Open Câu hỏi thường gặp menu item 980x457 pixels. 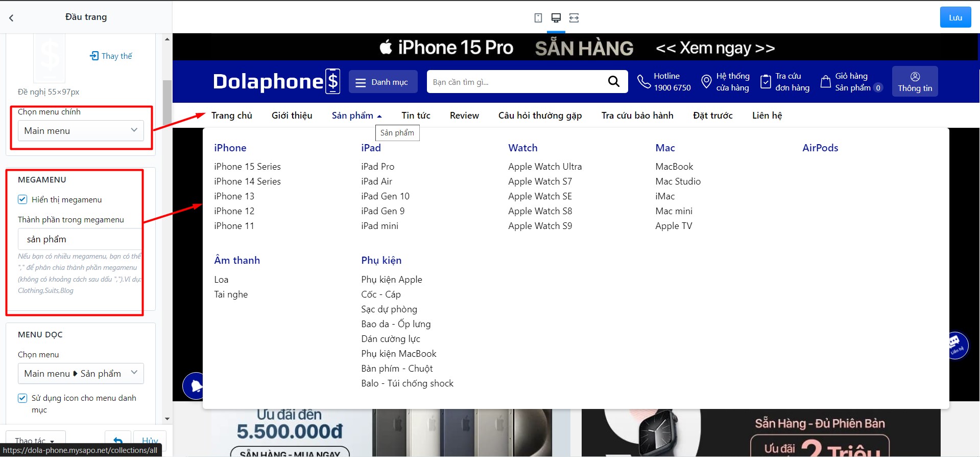[540, 116]
